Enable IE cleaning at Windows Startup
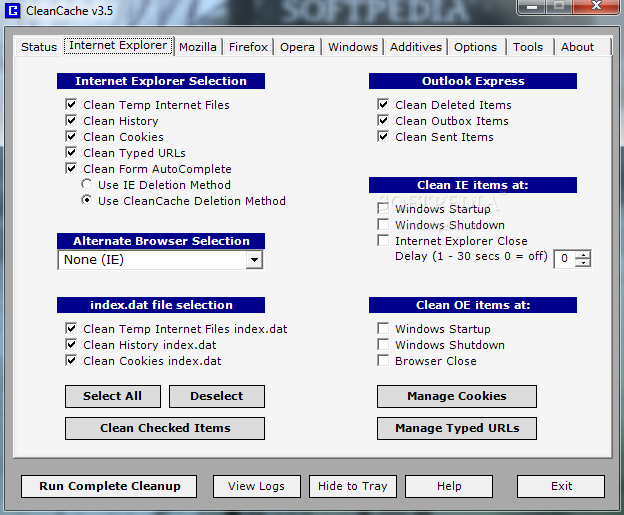624x515 pixels. (x=383, y=208)
